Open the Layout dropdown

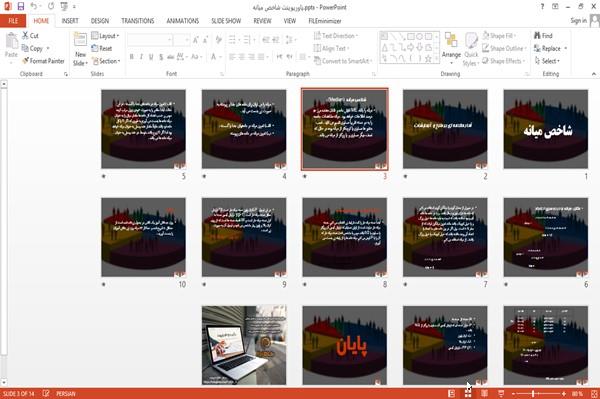(105, 36)
